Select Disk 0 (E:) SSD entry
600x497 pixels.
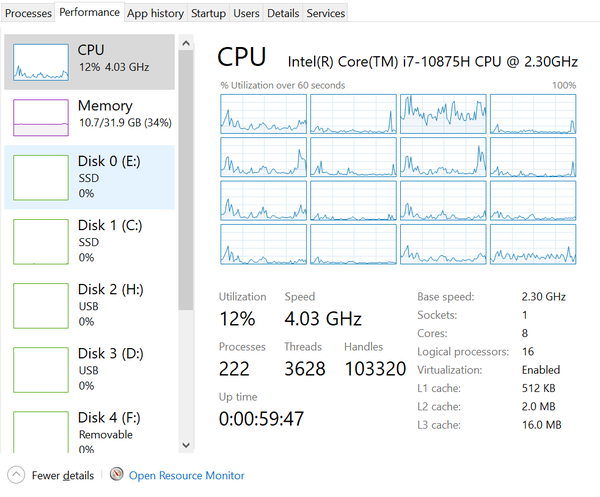coord(90,177)
